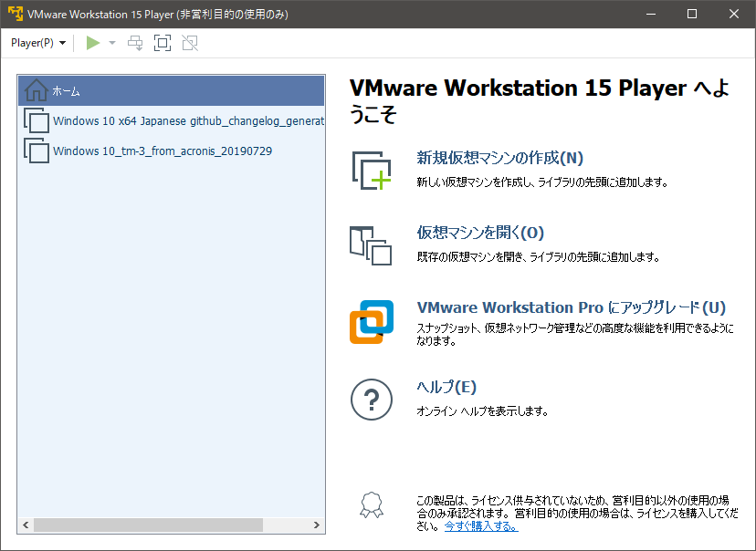This screenshot has width=756, height=551.
Task: Click the question mark help icon
Action: click(x=372, y=400)
